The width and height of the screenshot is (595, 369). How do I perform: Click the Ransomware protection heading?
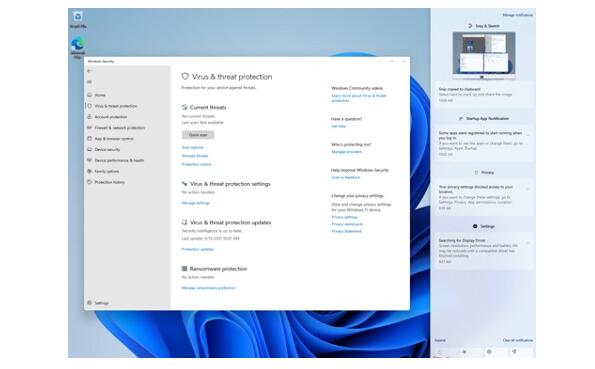(218, 269)
